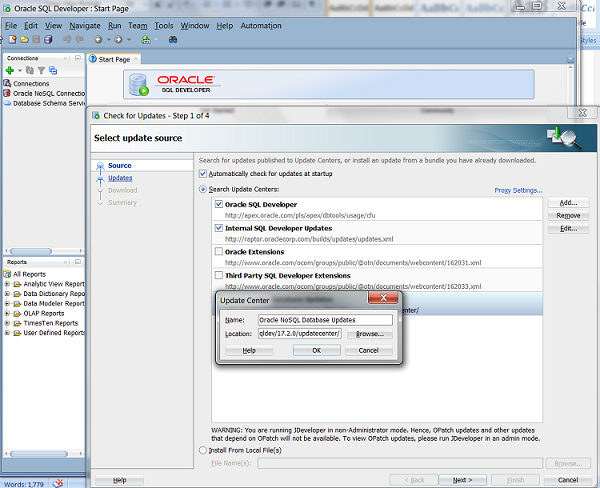Click the Save toolbar icon

tap(36, 39)
